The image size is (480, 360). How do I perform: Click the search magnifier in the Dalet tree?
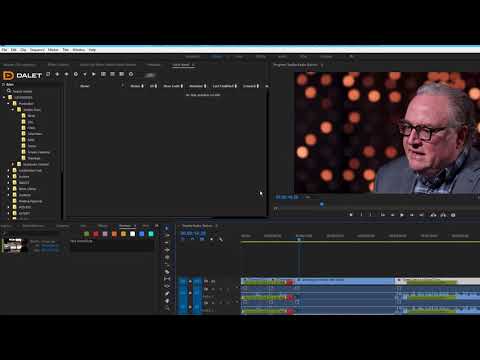point(9,91)
